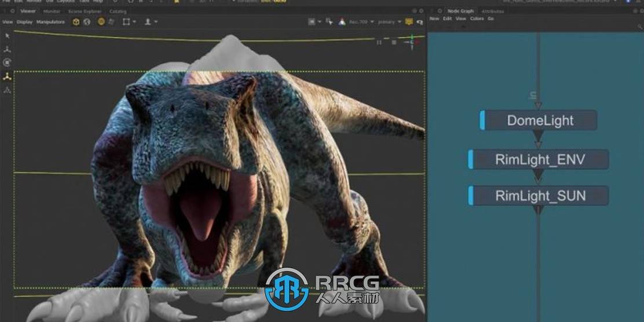
Task: Click the yellow monitor icon in viewer toolbar
Action: pos(409,22)
